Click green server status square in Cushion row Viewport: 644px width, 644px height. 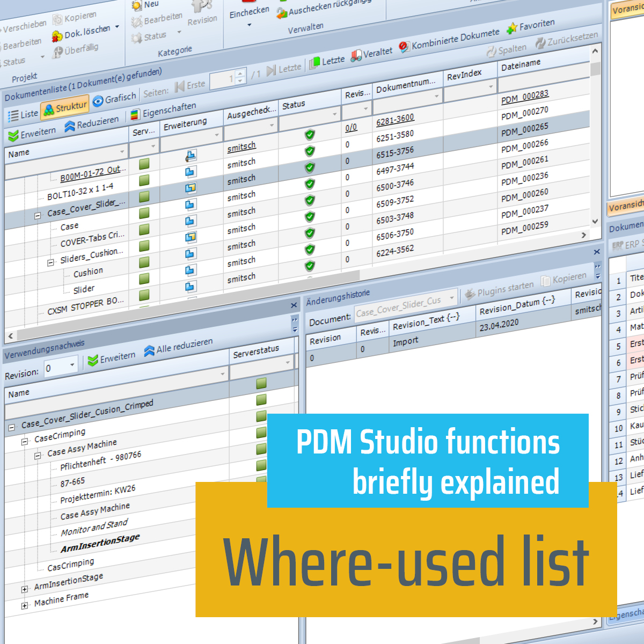[144, 262]
